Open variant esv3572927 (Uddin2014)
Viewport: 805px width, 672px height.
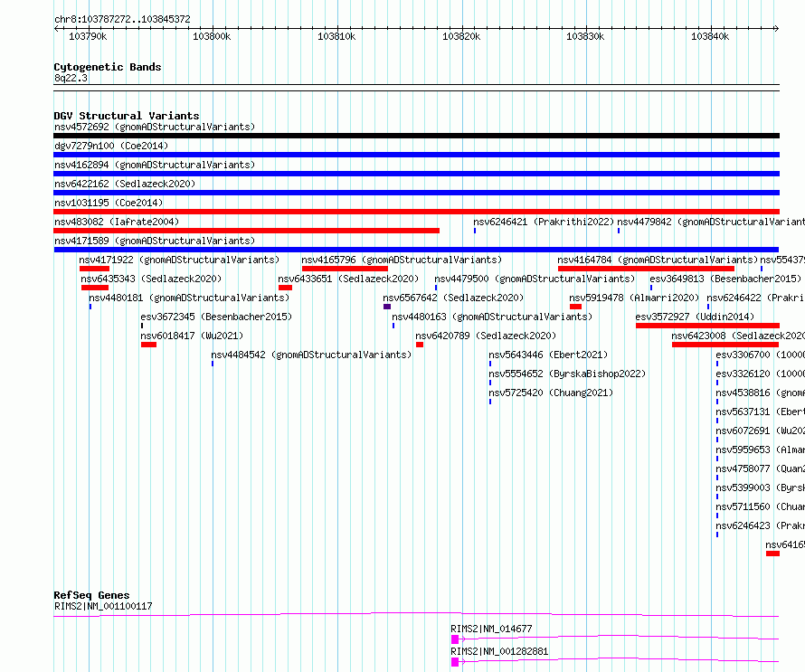point(695,317)
